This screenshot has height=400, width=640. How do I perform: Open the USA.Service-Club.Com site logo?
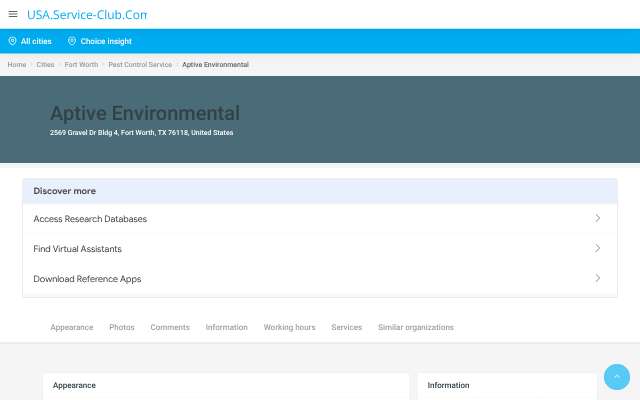tap(87, 15)
